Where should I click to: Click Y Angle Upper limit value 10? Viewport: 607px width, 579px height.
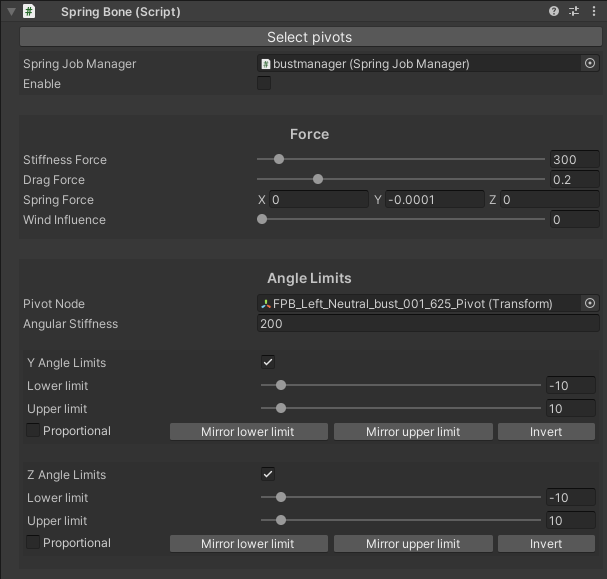571,409
